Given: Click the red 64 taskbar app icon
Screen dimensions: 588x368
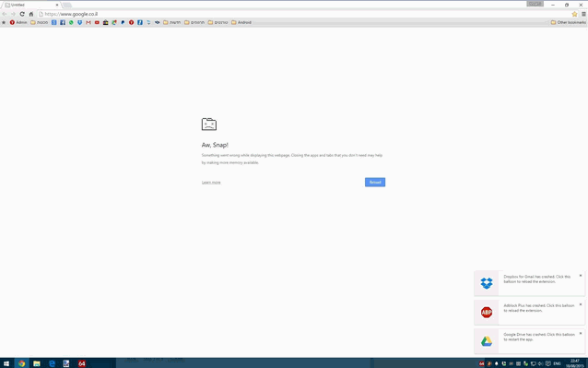Looking at the screenshot, I should coord(82,363).
